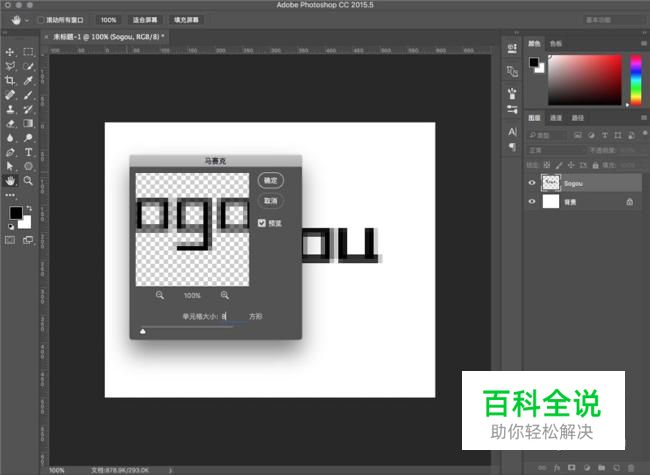The image size is (650, 475).
Task: Hide the 背景 background layer
Action: [532, 201]
